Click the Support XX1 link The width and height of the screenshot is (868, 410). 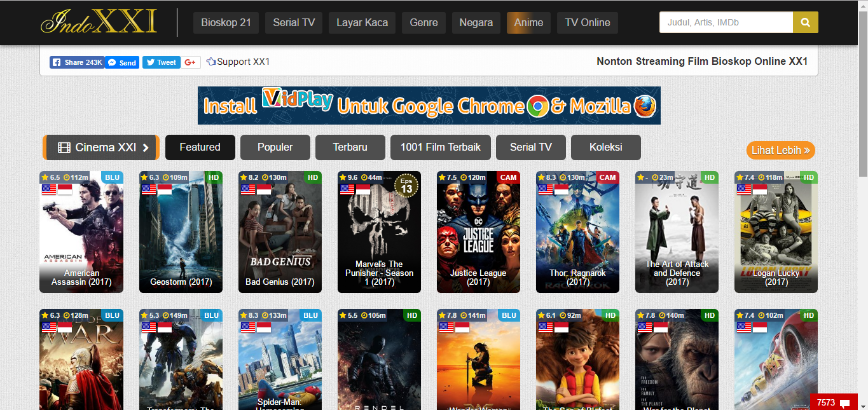(x=238, y=62)
